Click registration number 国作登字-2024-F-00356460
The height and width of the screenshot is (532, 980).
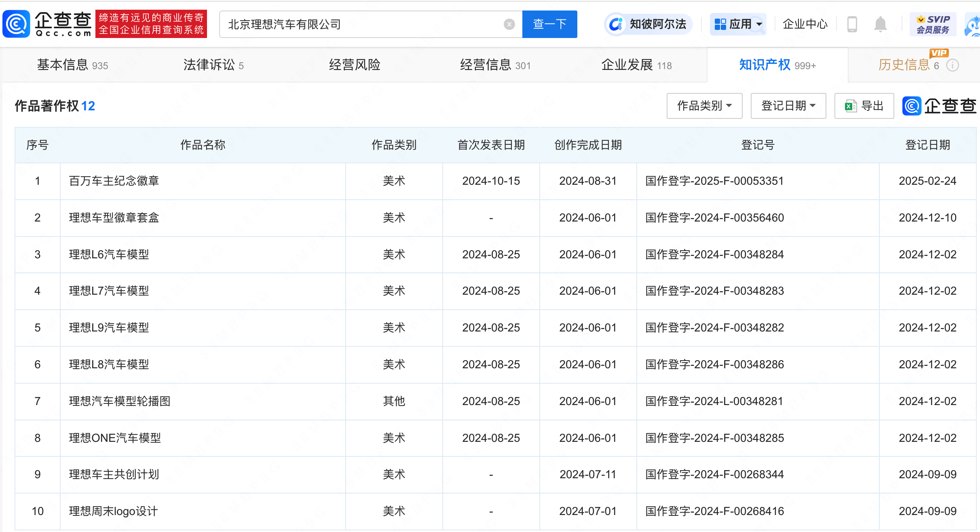(x=714, y=217)
